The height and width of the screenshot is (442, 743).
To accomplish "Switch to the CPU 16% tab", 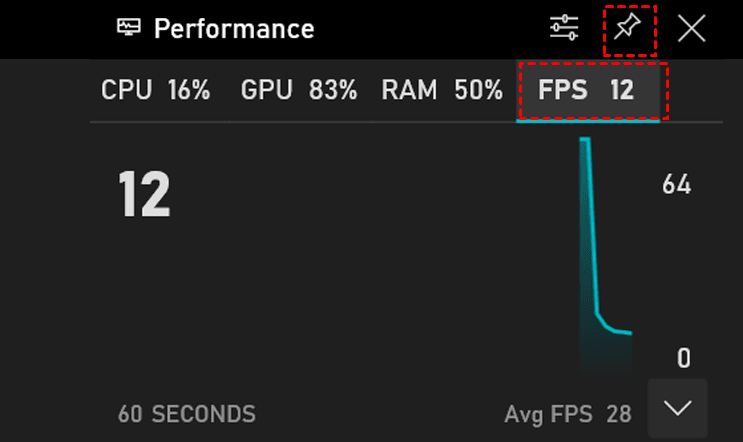I will (155, 90).
